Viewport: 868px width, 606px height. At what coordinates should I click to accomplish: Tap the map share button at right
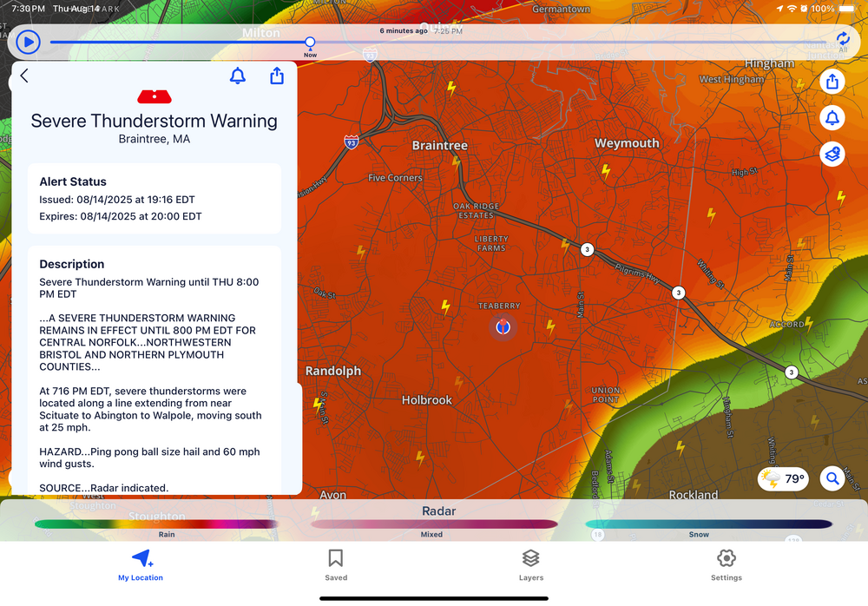[x=832, y=82]
